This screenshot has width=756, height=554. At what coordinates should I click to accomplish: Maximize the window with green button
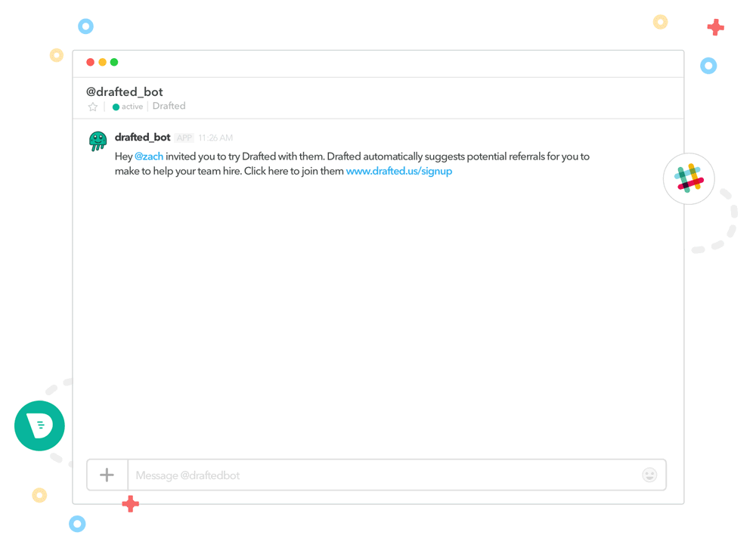[114, 62]
